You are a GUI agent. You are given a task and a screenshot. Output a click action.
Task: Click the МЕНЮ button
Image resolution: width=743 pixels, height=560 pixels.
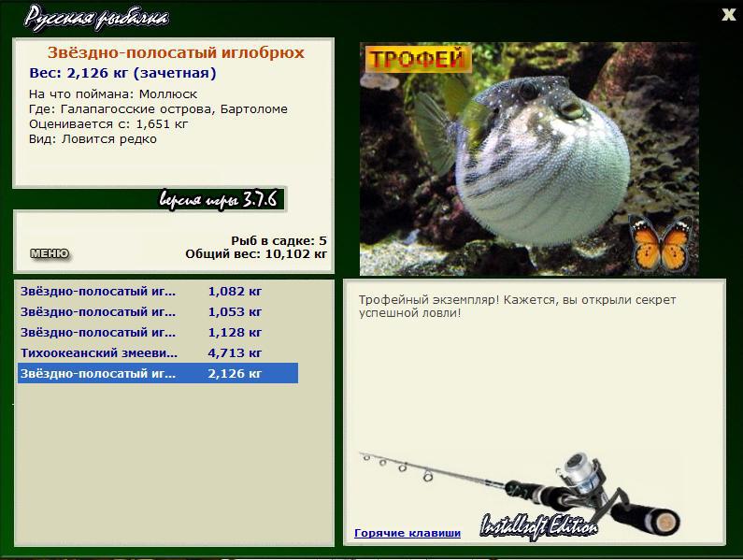click(x=50, y=253)
